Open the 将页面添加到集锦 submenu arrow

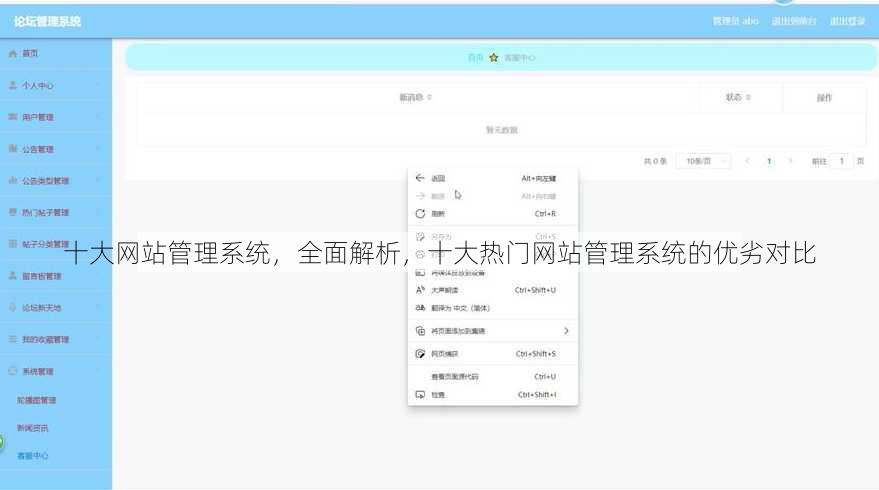[566, 331]
